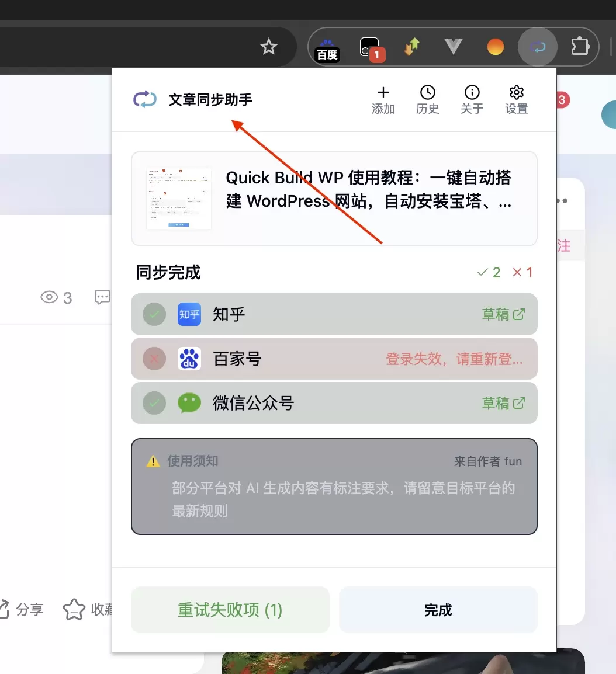Open extension with red badge 1
Viewport: 616px width, 674px height.
pyautogui.click(x=372, y=49)
